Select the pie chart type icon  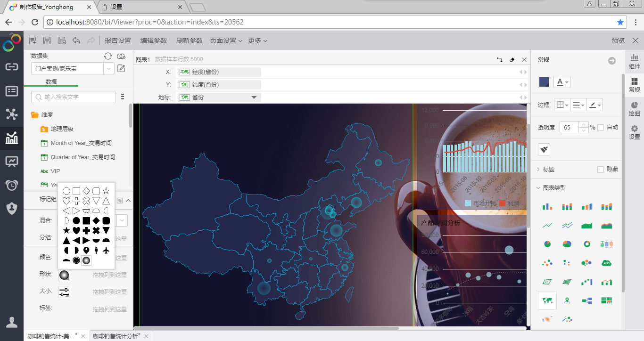click(547, 244)
